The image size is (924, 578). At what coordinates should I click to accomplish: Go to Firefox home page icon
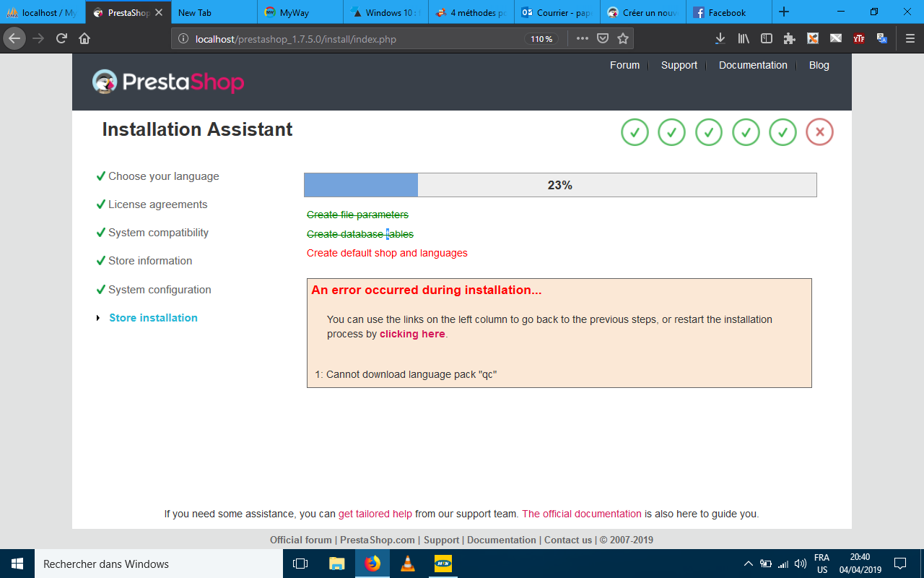click(84, 39)
